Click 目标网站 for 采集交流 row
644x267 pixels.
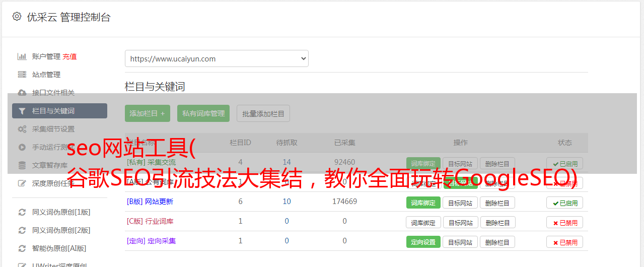[x=460, y=163]
